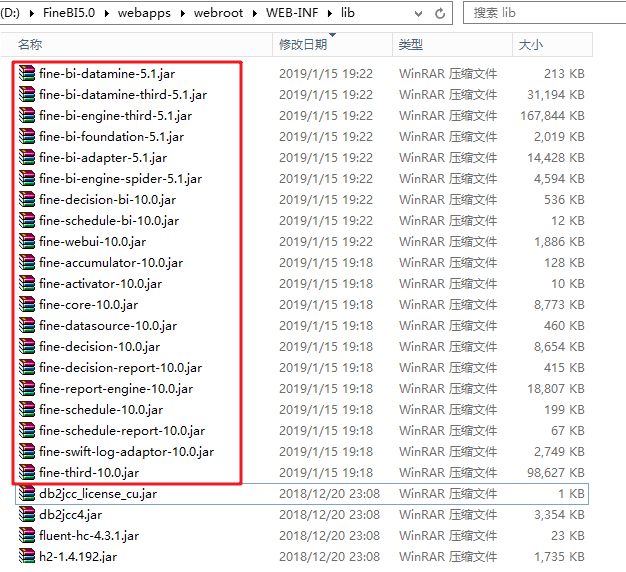The width and height of the screenshot is (626, 572).
Task: Expand the arrow before FineBI5.0 in path
Action: (32, 14)
